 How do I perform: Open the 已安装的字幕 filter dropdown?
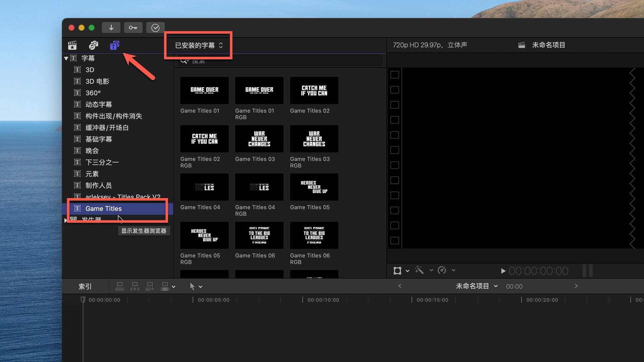tap(199, 45)
